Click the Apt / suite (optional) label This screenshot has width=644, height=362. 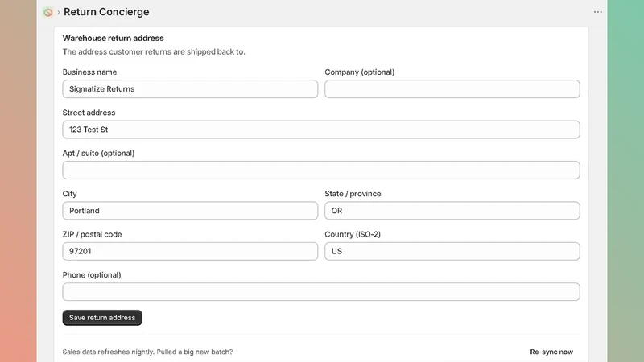tap(98, 153)
